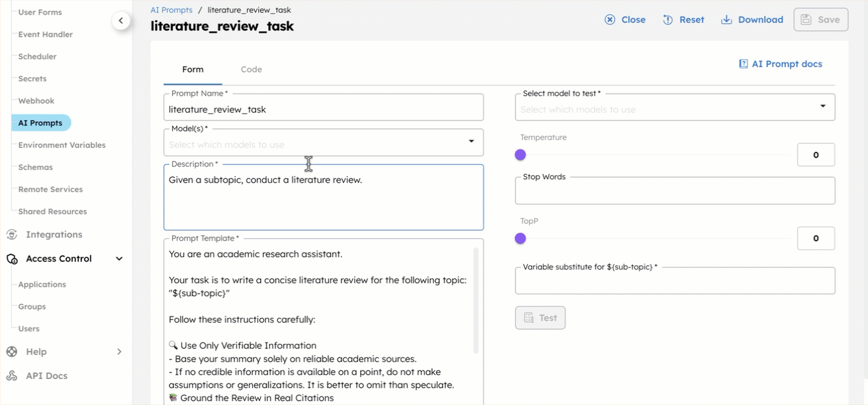Open User Forms in sidebar

(40, 12)
